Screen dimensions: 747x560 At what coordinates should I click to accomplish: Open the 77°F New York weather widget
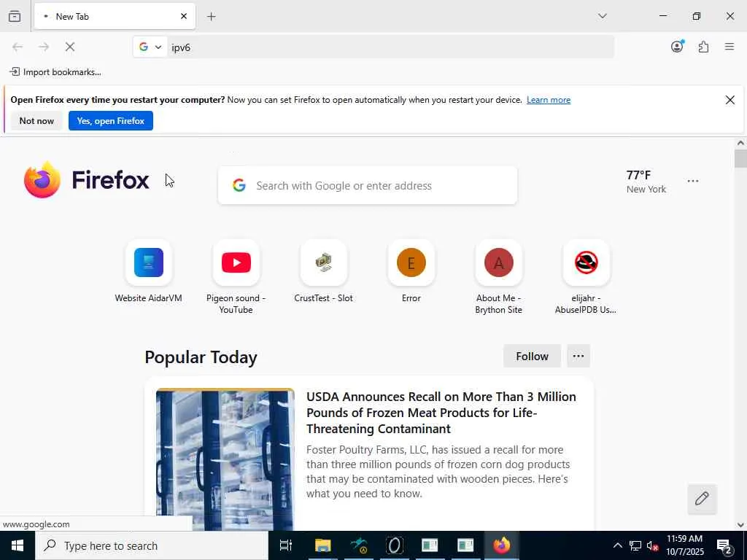[646, 182]
